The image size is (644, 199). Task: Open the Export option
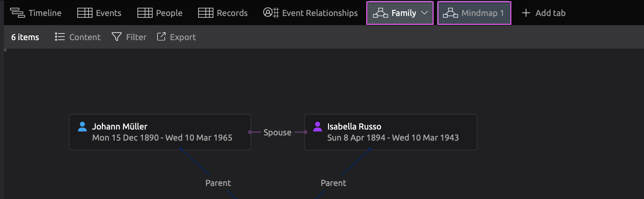(x=183, y=37)
